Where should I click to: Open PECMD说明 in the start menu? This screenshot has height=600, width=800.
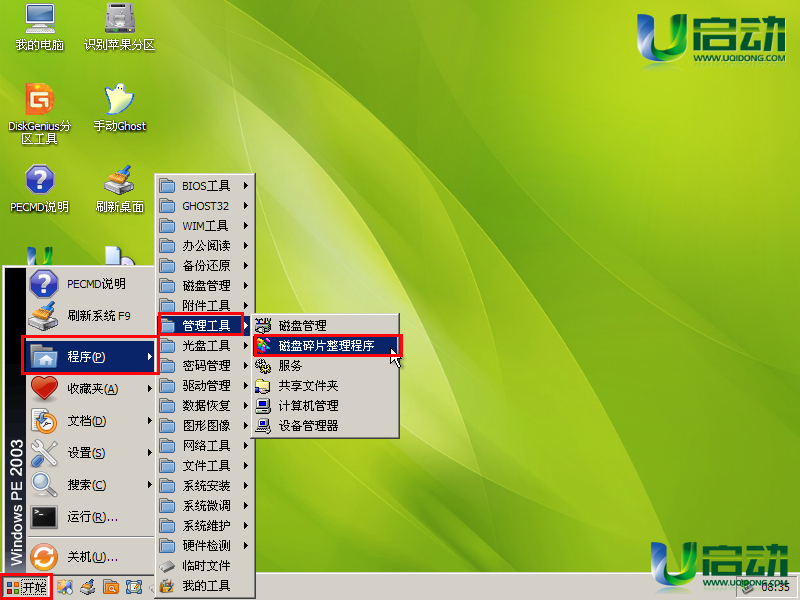pos(90,284)
